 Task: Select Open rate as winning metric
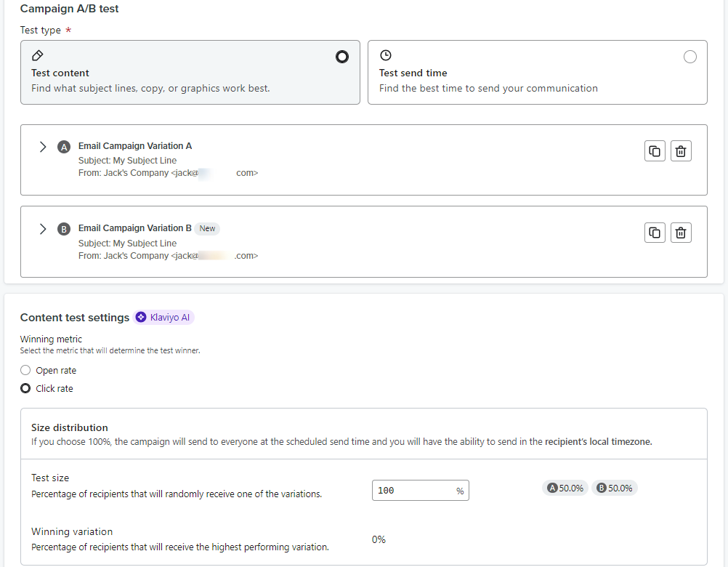click(x=25, y=370)
